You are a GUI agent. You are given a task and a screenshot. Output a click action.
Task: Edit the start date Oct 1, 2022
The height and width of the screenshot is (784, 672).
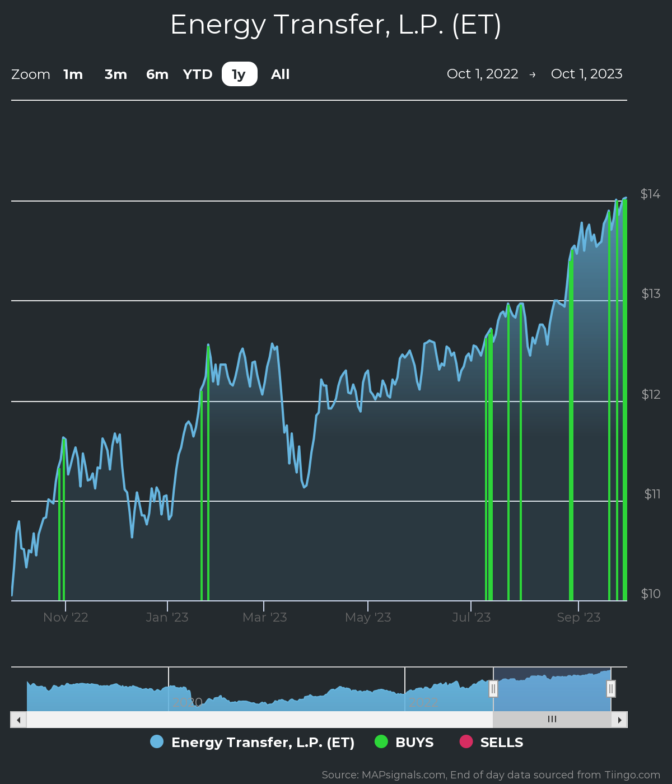pos(483,74)
